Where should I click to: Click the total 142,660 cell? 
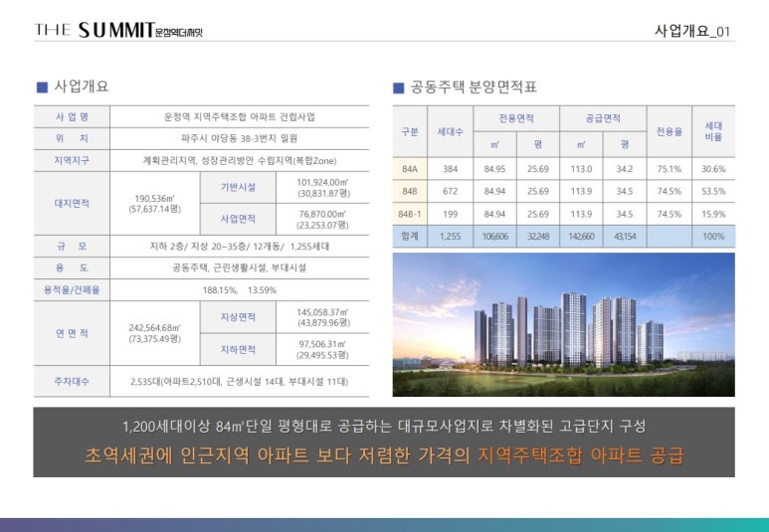click(581, 237)
